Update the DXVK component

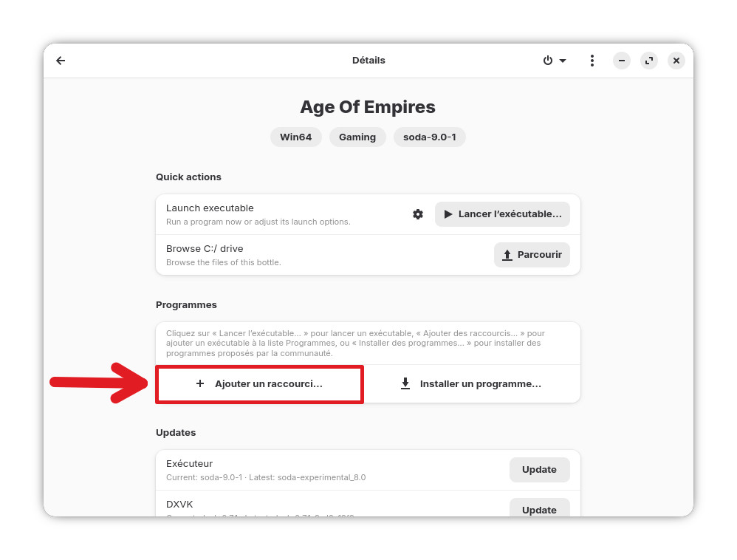539,509
